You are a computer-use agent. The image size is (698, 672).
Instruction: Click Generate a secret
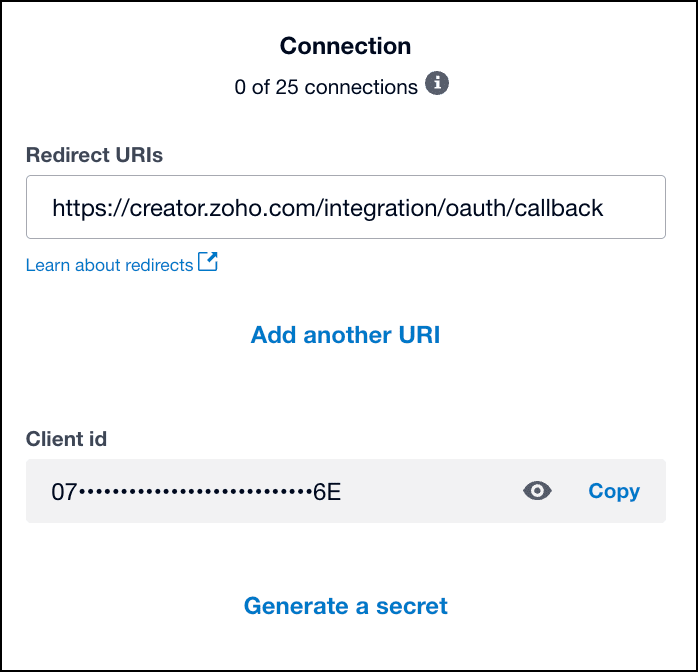[345, 606]
